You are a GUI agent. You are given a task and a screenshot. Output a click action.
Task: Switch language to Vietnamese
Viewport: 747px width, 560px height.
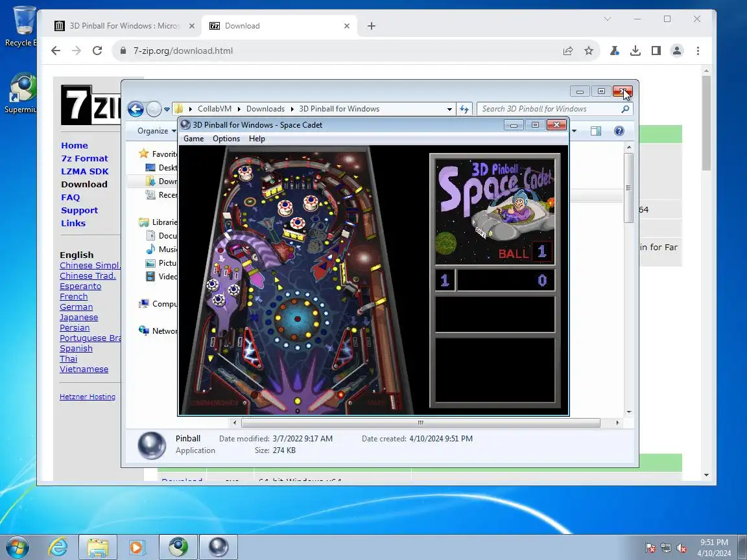pyautogui.click(x=84, y=369)
